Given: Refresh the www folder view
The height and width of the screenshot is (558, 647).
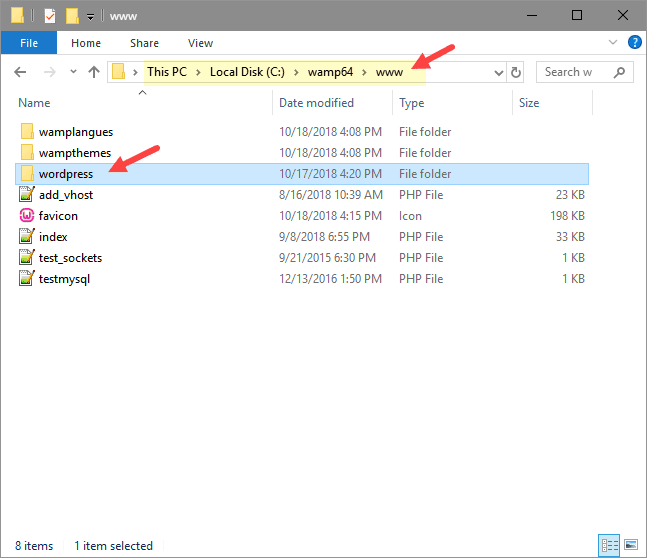Looking at the screenshot, I should (515, 72).
